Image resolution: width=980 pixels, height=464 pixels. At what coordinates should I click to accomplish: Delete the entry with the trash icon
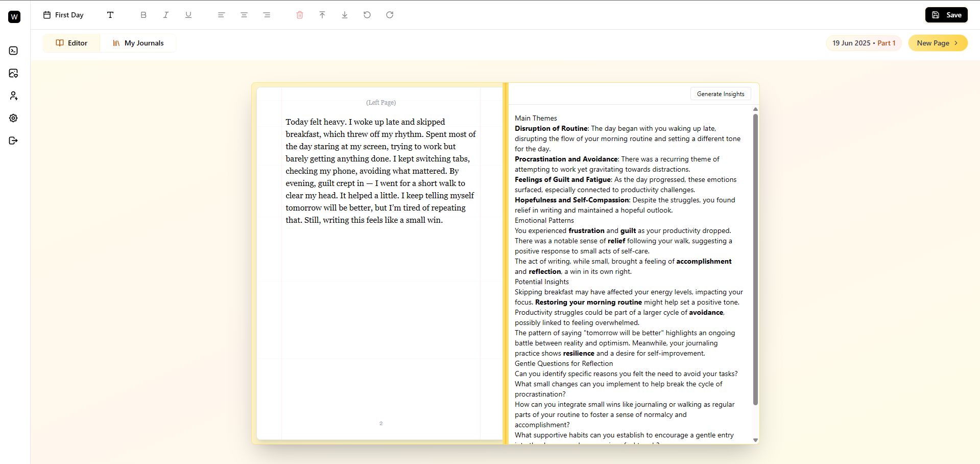(x=299, y=15)
